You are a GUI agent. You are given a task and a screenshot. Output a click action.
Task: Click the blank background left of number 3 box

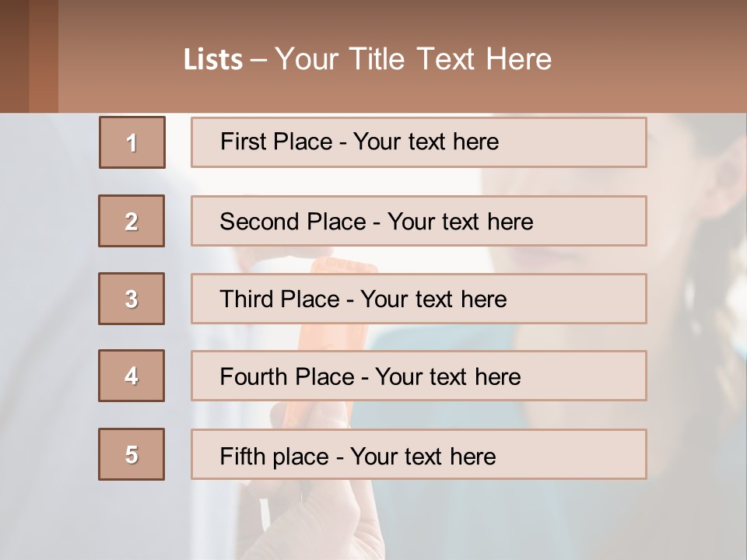pyautogui.click(x=48, y=299)
